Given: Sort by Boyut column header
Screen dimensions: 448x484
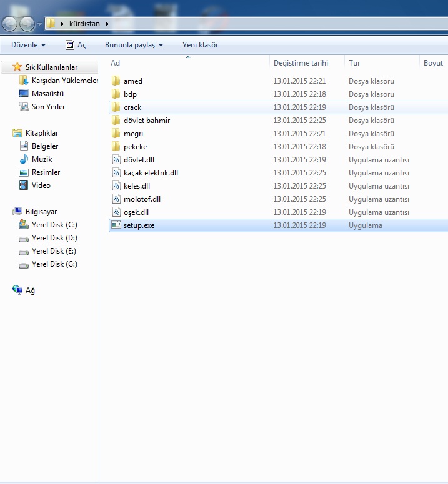Looking at the screenshot, I should pyautogui.click(x=434, y=63).
